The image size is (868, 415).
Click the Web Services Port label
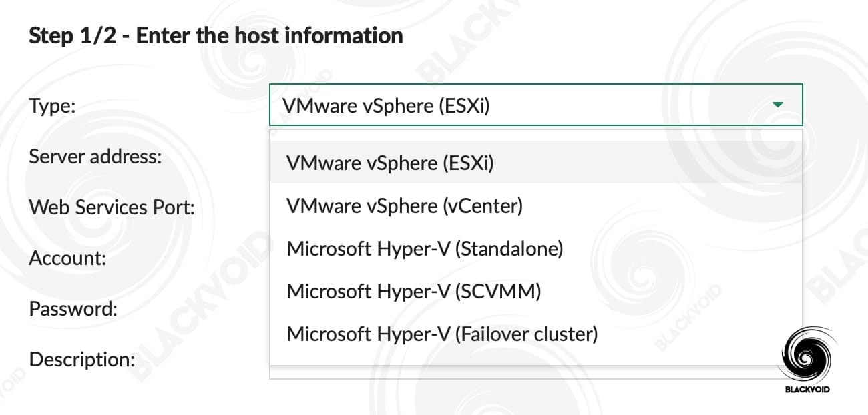(x=112, y=207)
